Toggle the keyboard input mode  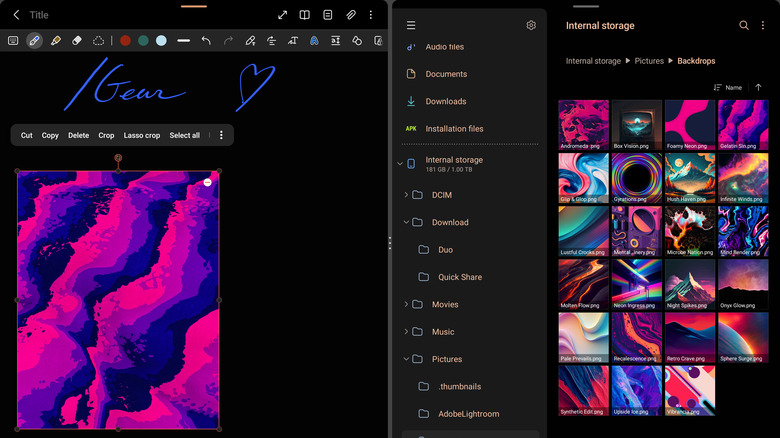coord(13,41)
